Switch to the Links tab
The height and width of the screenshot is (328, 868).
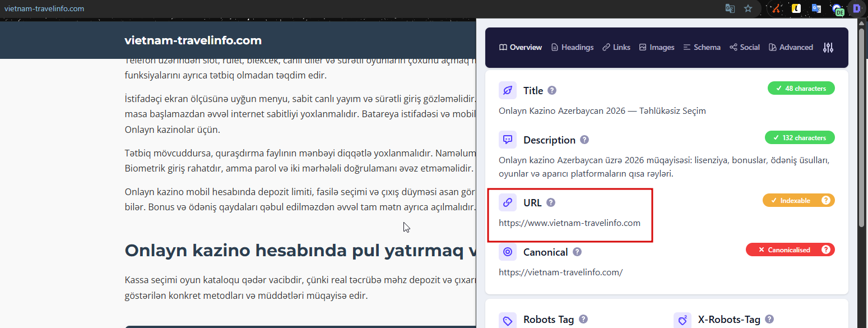[x=616, y=48]
